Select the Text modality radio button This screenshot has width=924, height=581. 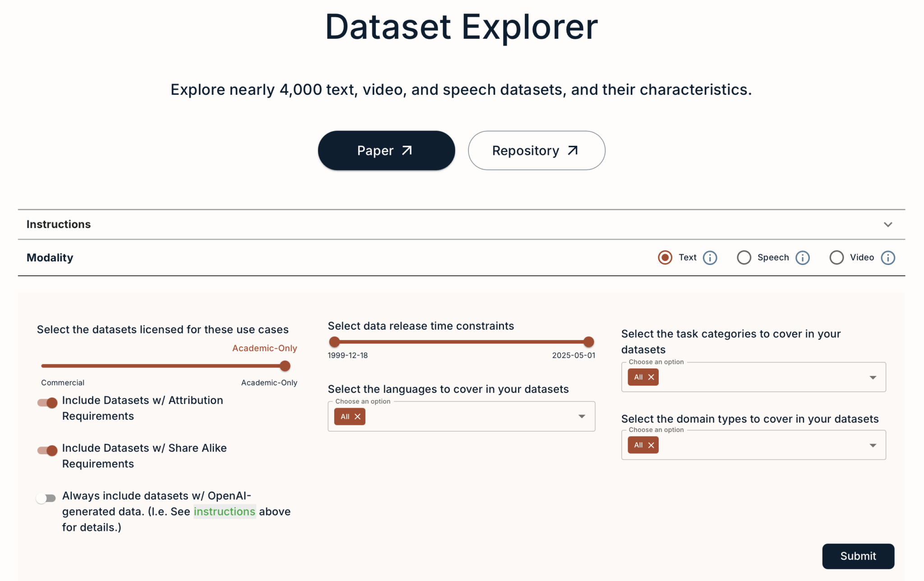coord(665,258)
